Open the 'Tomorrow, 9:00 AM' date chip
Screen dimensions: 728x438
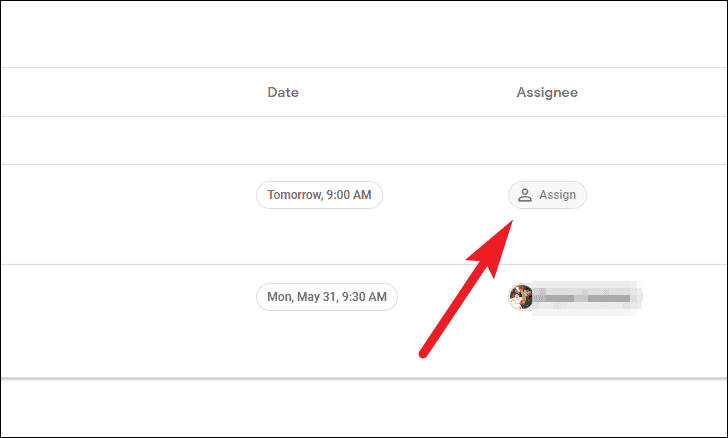[x=319, y=195]
